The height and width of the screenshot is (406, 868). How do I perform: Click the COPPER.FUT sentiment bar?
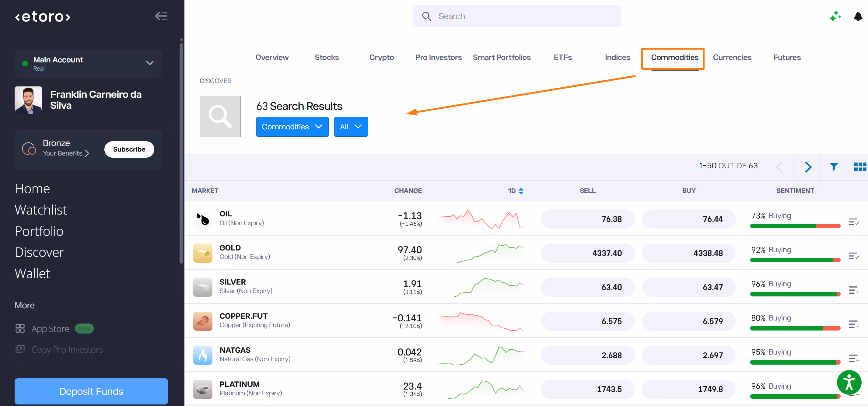coord(795,328)
